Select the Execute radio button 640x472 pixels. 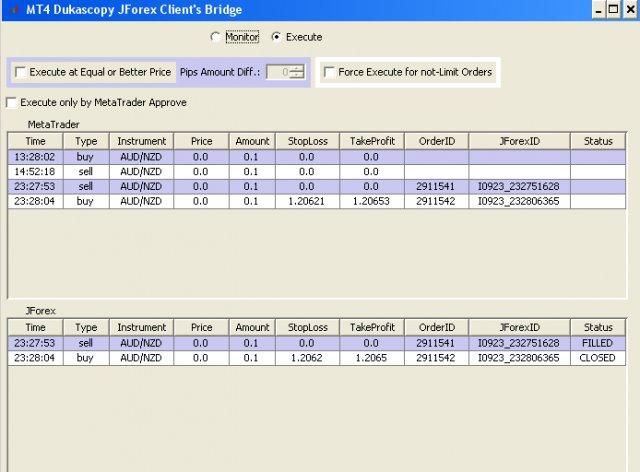[x=277, y=37]
